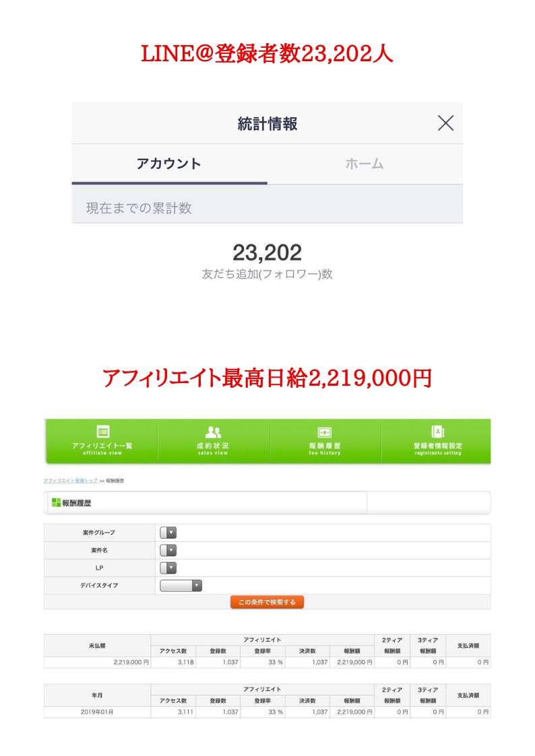The width and height of the screenshot is (535, 756).
Task: Open the 成約状況 people icon
Action: pyautogui.click(x=213, y=432)
